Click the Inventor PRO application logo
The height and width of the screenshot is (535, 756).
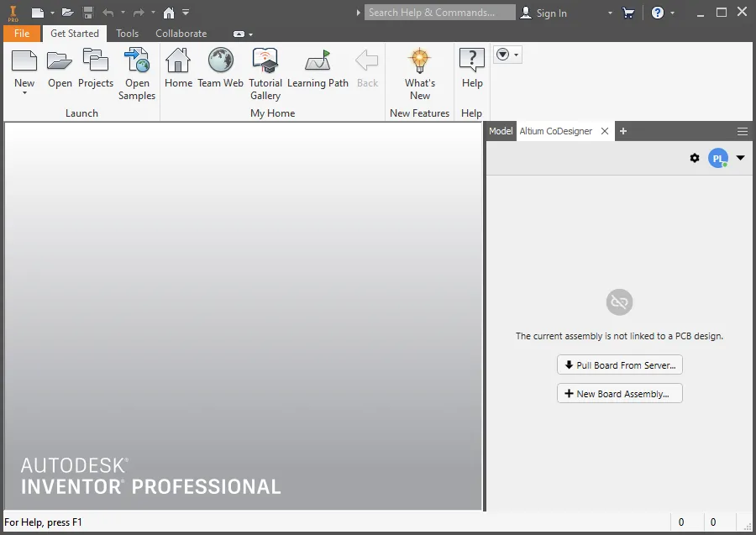13,13
